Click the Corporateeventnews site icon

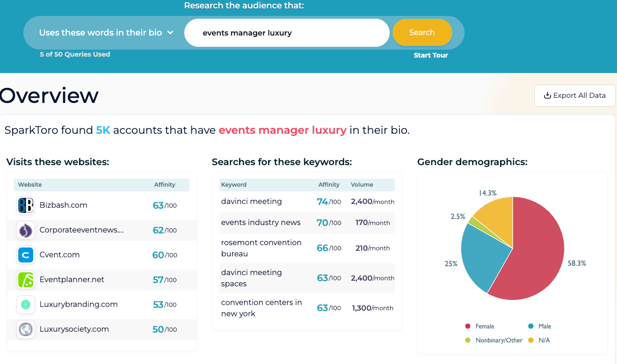click(26, 230)
